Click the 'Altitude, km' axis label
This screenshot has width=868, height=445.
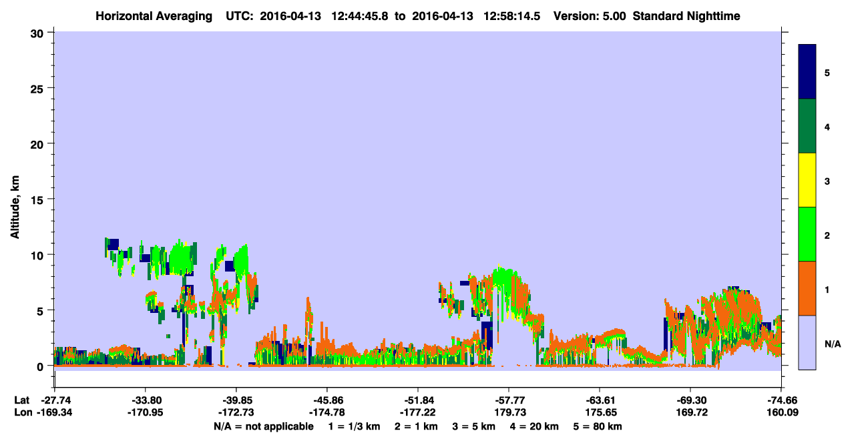point(14,207)
